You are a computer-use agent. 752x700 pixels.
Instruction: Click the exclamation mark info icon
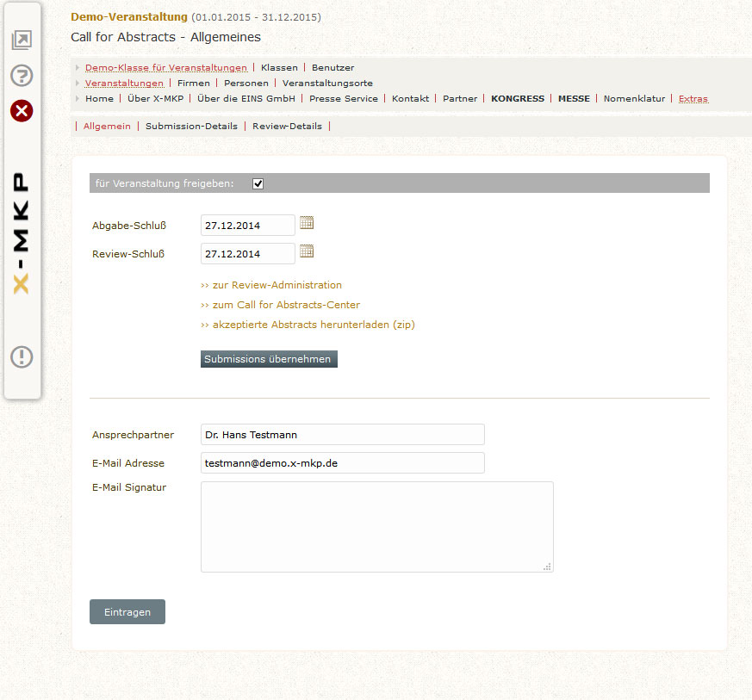click(x=22, y=356)
